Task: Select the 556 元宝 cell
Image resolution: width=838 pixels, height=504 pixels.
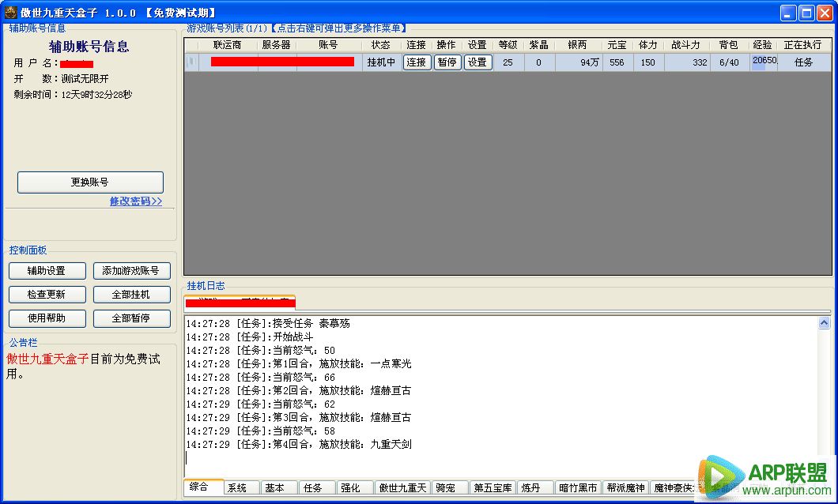Action: coord(617,62)
